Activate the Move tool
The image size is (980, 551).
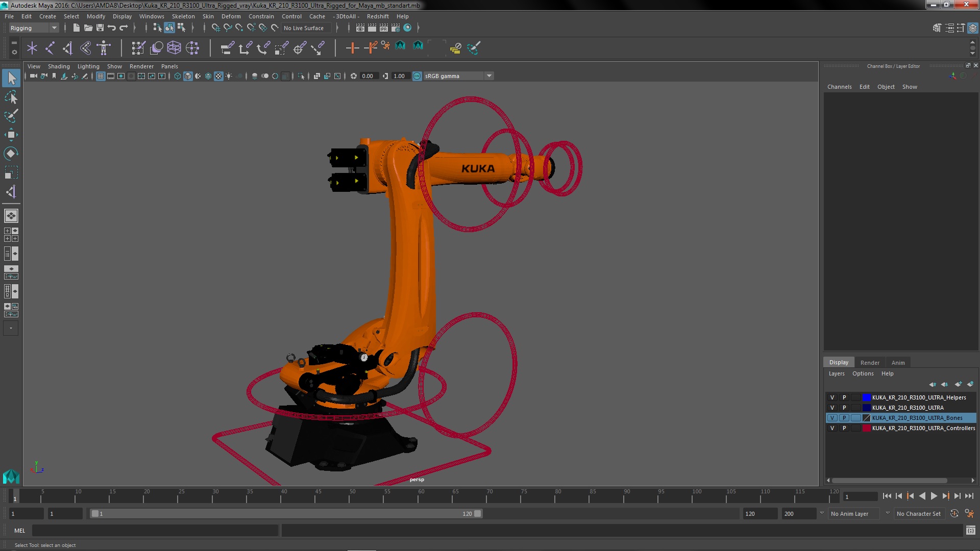[11, 135]
